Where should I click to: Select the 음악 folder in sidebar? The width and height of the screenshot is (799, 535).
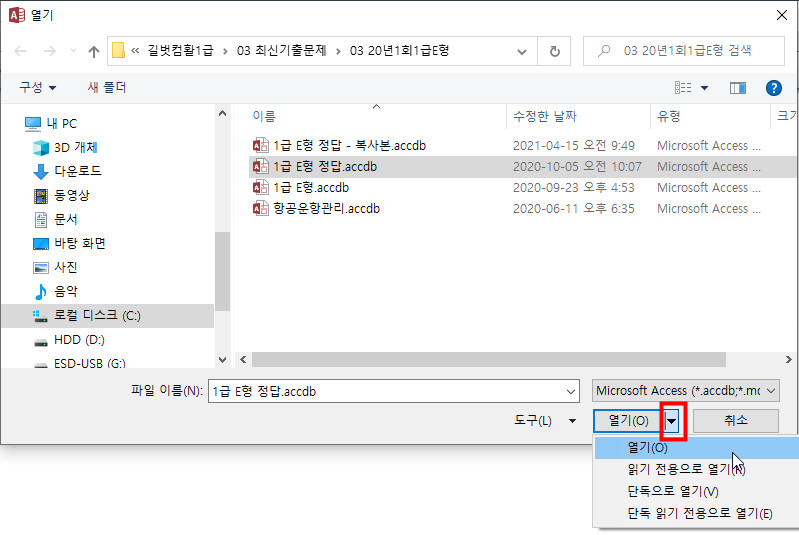pos(66,291)
